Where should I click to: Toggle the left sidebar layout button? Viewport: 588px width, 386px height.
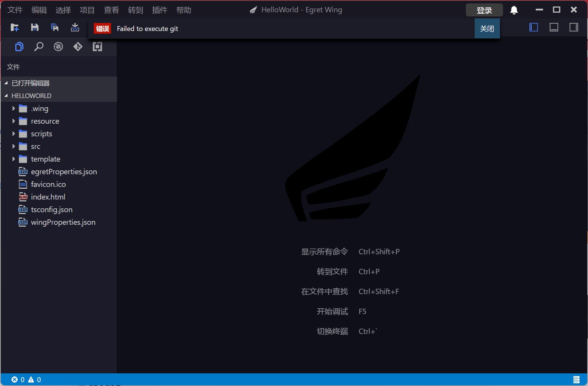click(x=534, y=27)
